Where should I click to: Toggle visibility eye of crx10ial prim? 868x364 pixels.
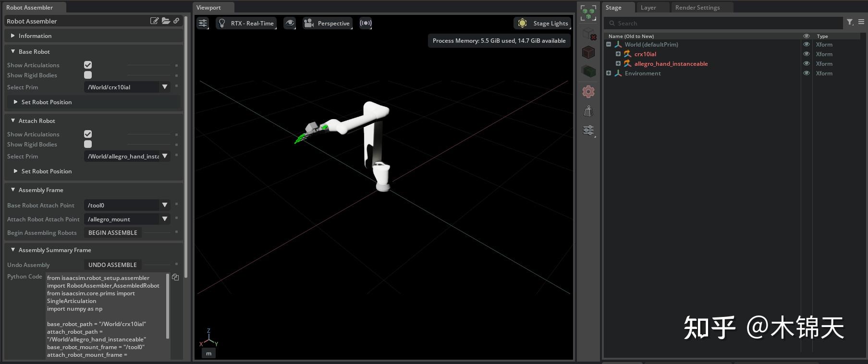point(807,54)
